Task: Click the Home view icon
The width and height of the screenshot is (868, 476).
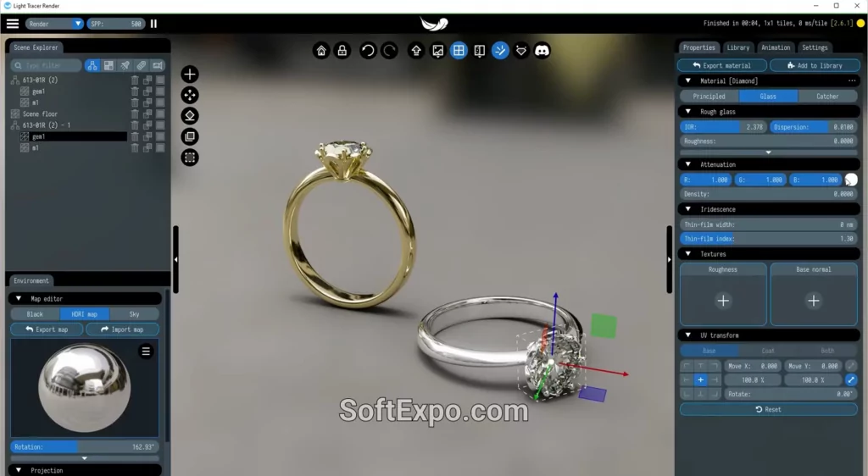Action: (321, 51)
